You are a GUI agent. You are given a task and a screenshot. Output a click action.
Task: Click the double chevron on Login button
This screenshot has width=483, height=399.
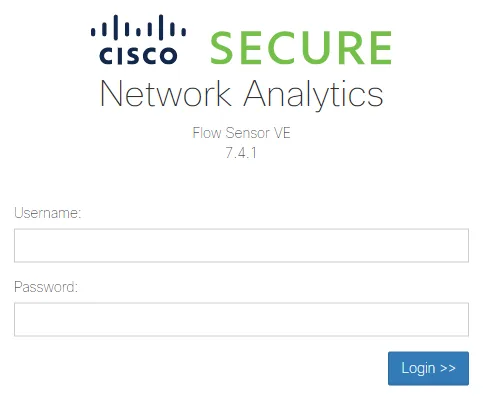point(447,368)
